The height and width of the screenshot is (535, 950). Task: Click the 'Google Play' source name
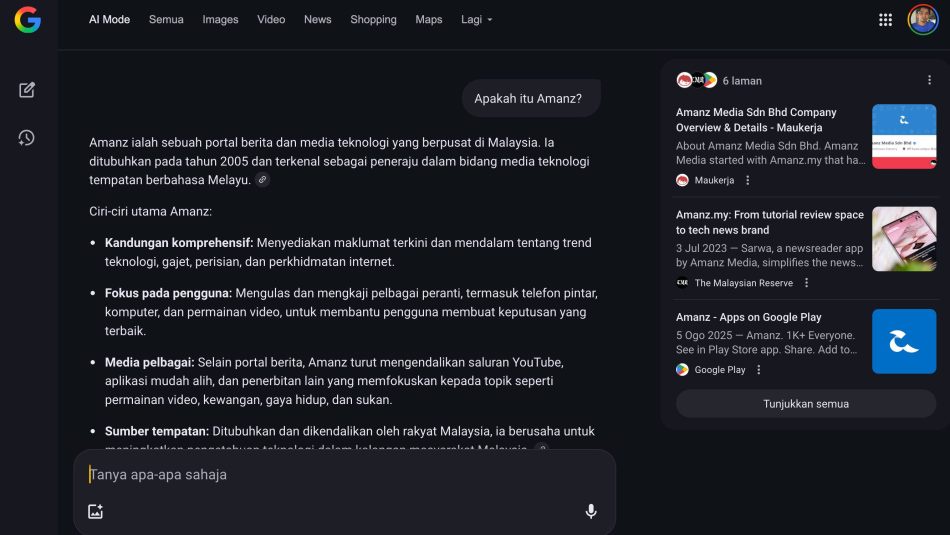[720, 370]
